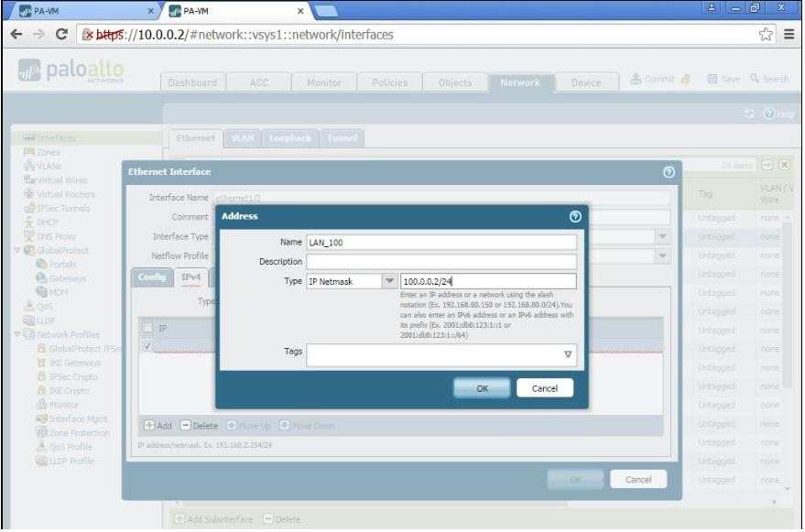Image resolution: width=805 pixels, height=532 pixels.
Task: Expand the Tags dropdown arrow
Action: click(x=567, y=354)
